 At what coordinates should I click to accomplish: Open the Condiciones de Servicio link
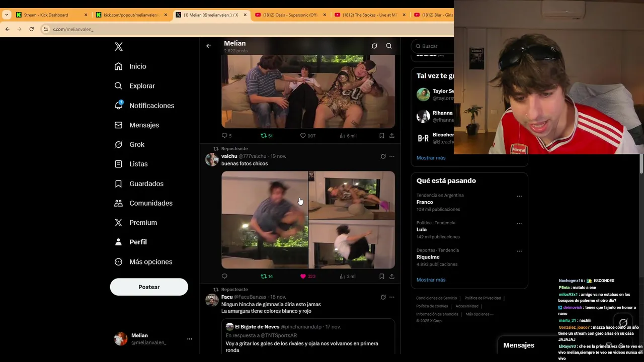point(437,298)
